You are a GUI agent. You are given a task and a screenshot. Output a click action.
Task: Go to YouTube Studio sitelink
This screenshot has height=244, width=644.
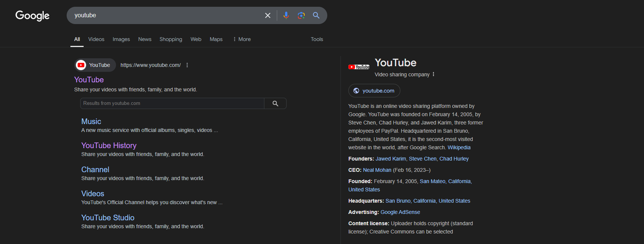click(x=108, y=218)
